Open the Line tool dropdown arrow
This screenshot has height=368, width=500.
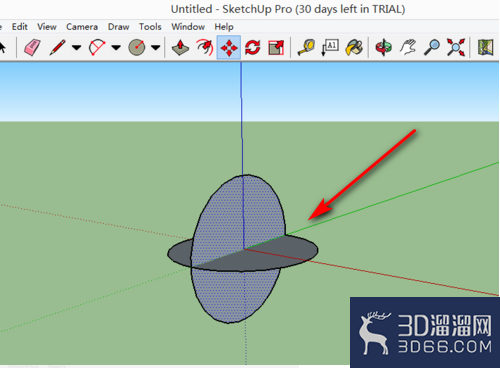tap(76, 48)
